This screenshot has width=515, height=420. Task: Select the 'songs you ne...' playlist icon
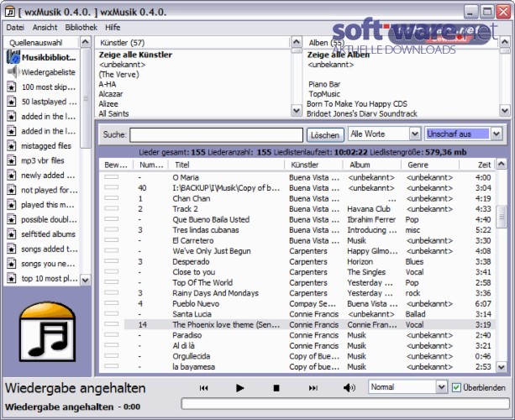point(12,264)
